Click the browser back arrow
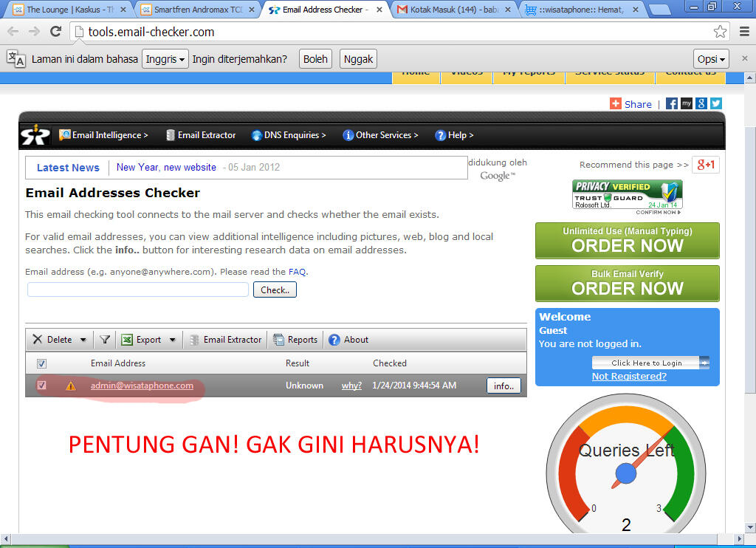The width and height of the screenshot is (756, 548). pyautogui.click(x=13, y=32)
